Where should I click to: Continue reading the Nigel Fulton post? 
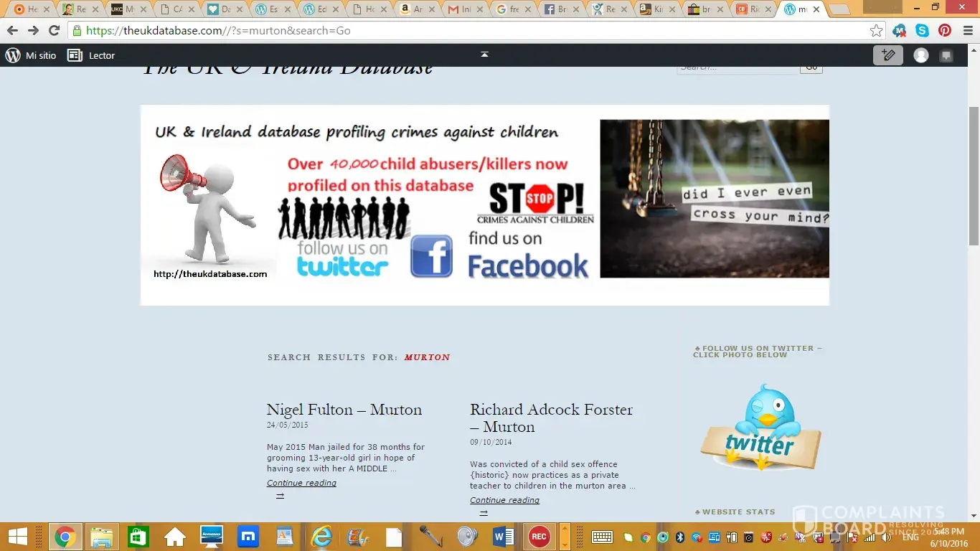click(x=301, y=483)
